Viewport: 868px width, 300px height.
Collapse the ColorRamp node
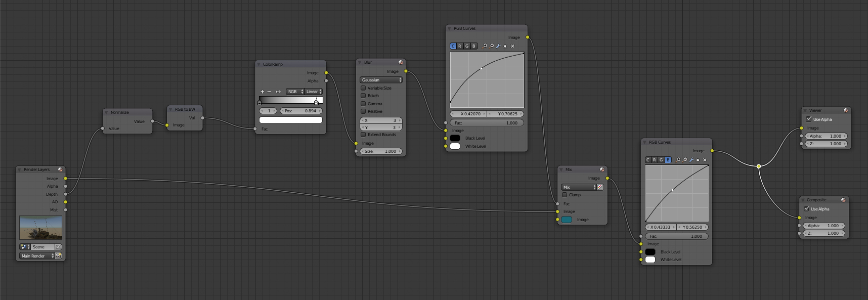(258, 64)
